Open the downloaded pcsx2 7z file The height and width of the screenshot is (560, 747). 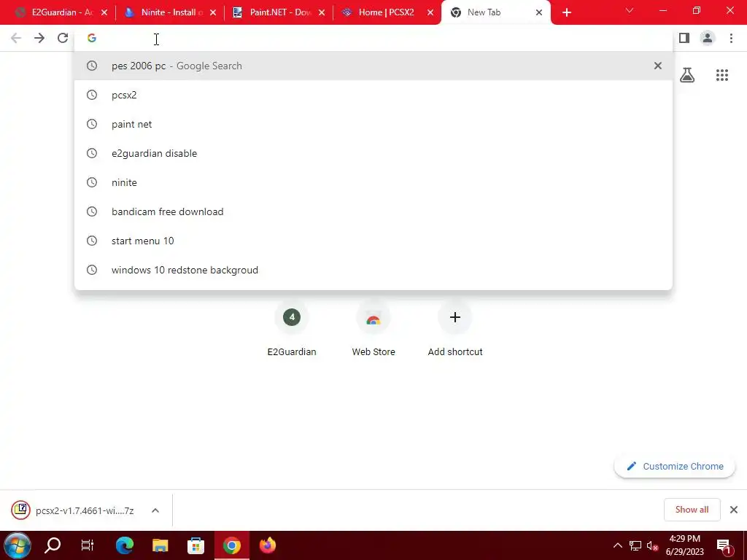click(x=72, y=510)
